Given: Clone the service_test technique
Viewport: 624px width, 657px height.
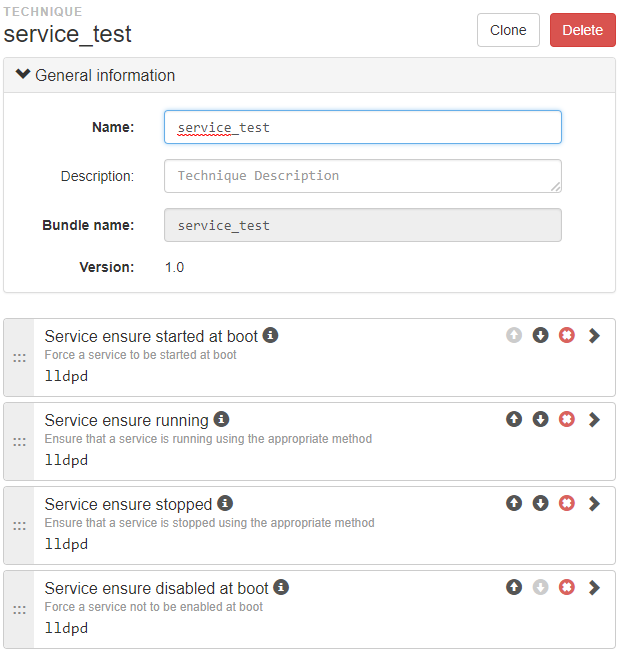Looking at the screenshot, I should pyautogui.click(x=508, y=30).
